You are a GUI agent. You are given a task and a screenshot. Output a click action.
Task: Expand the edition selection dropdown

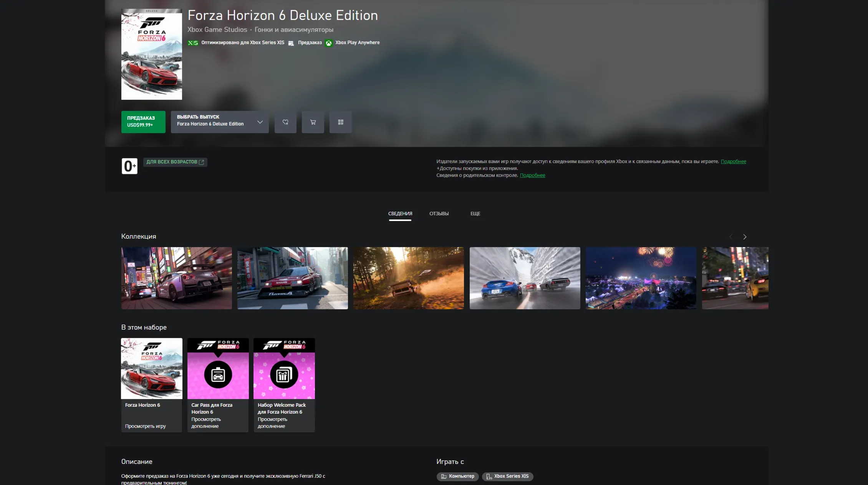coord(220,122)
